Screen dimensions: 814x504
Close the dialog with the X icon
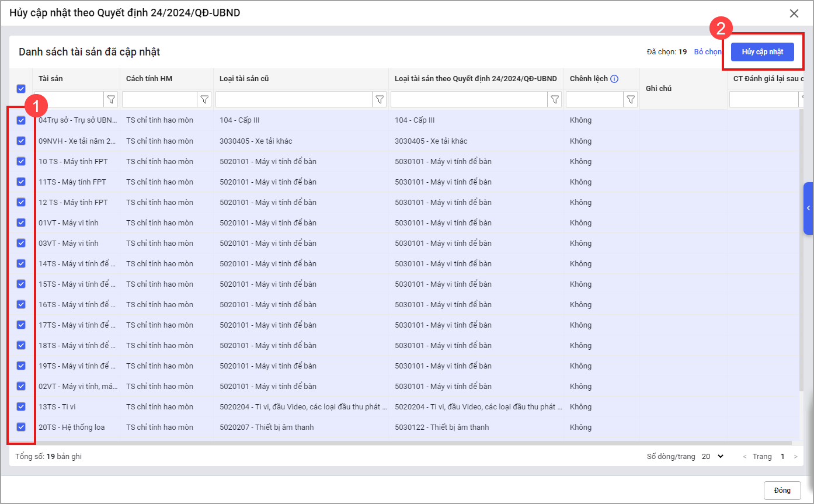click(x=794, y=13)
